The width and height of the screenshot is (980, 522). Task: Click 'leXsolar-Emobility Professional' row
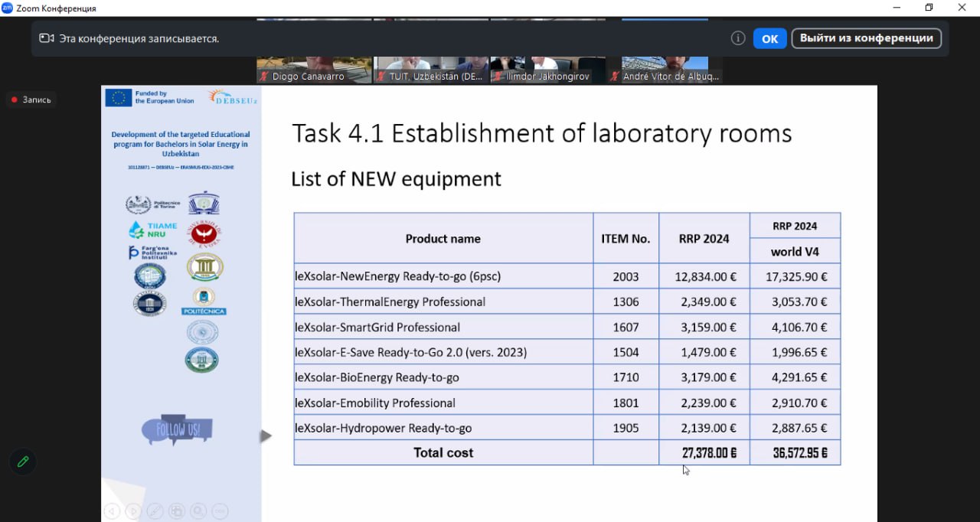tap(567, 403)
